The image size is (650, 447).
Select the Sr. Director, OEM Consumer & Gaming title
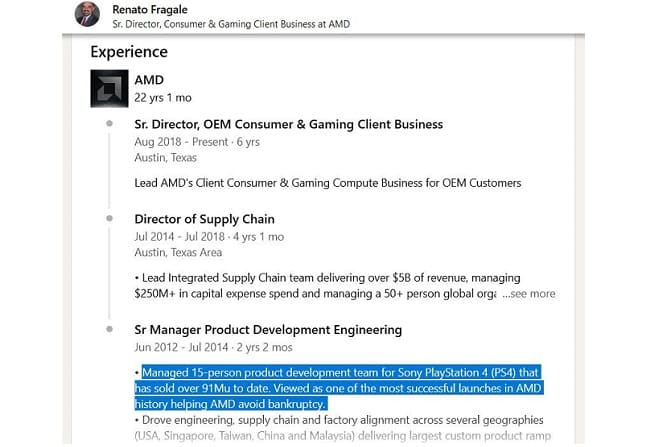[x=289, y=124]
